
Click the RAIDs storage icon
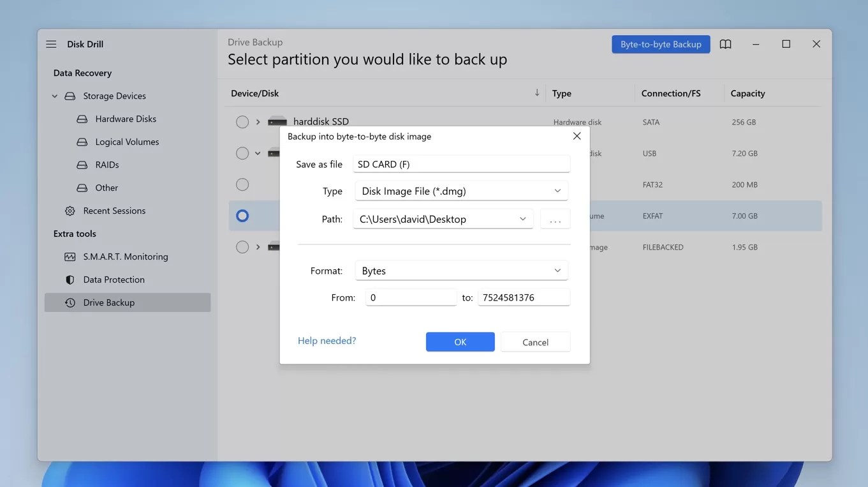(x=82, y=164)
